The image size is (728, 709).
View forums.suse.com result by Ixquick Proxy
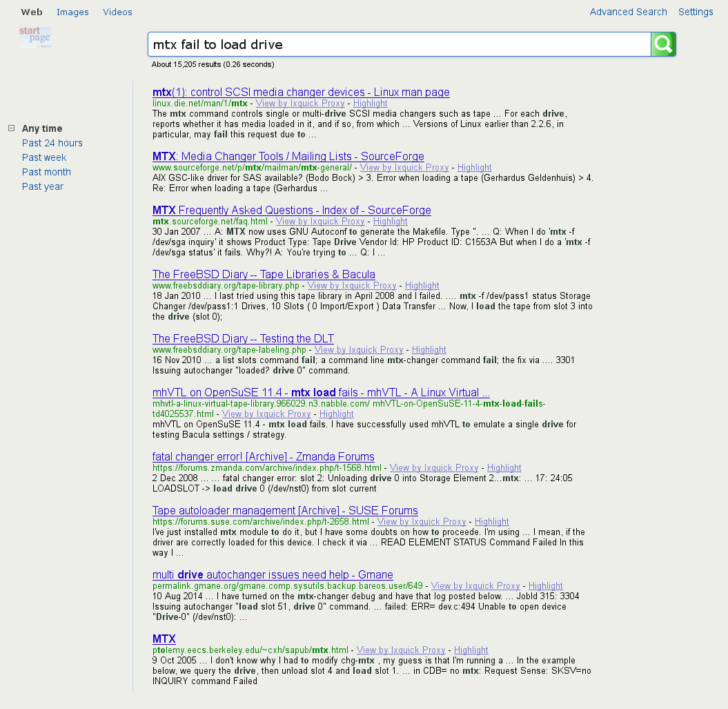[x=422, y=521]
